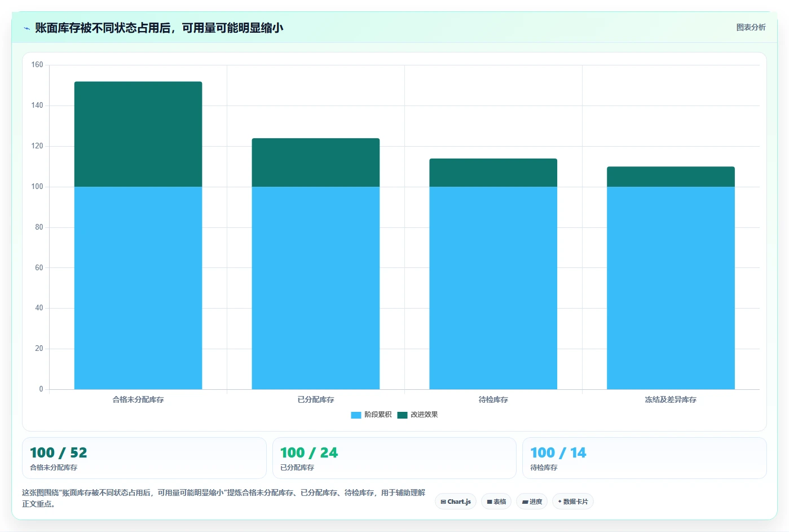Click the y-axis value 160
This screenshot has height=532, width=789.
(x=37, y=65)
